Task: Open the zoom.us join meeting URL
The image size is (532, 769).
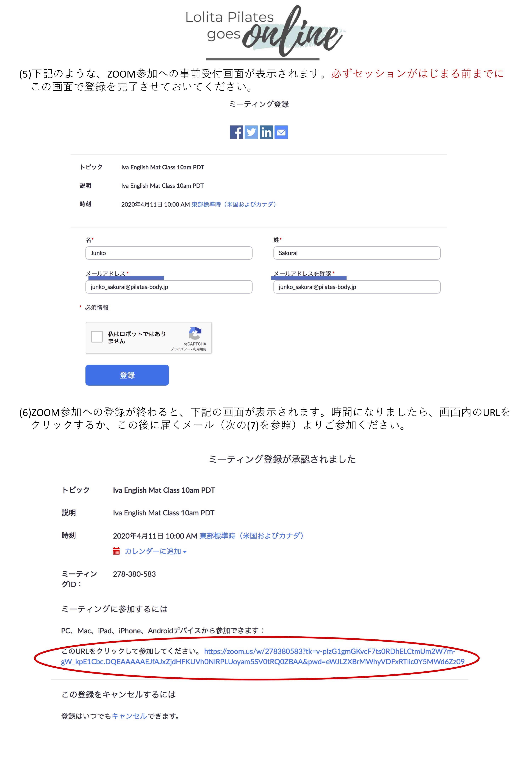Action: (263, 656)
